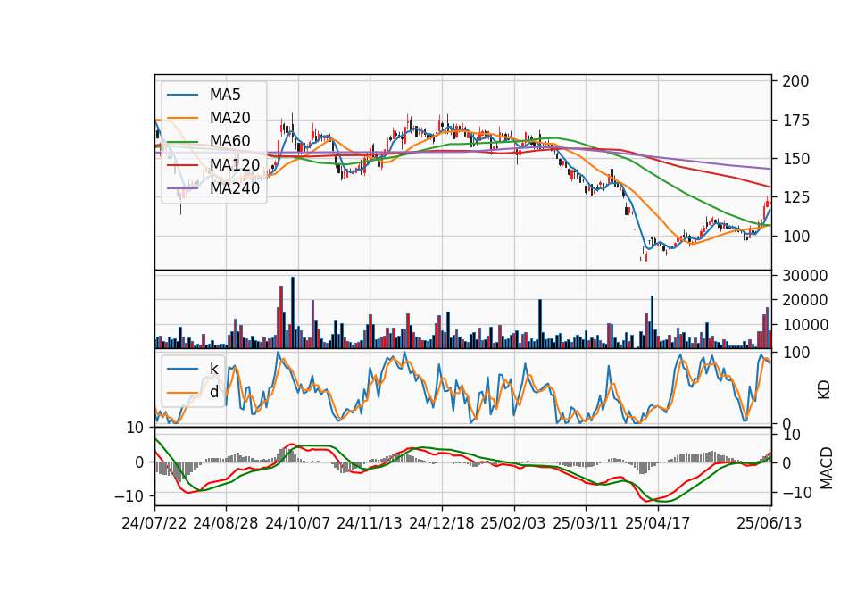Click the MA60 legend label
The width and height of the screenshot is (857, 616).
(229, 141)
